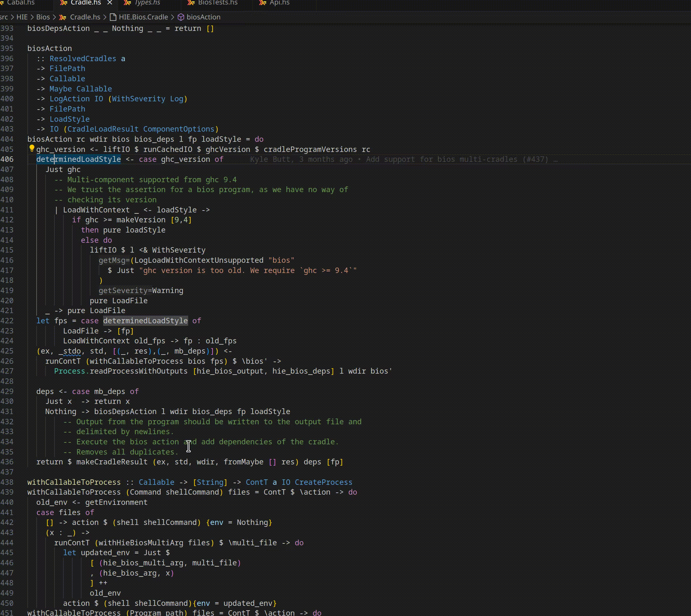Click the lightbulb code action icon
The height and width of the screenshot is (616, 691).
coord(32,148)
